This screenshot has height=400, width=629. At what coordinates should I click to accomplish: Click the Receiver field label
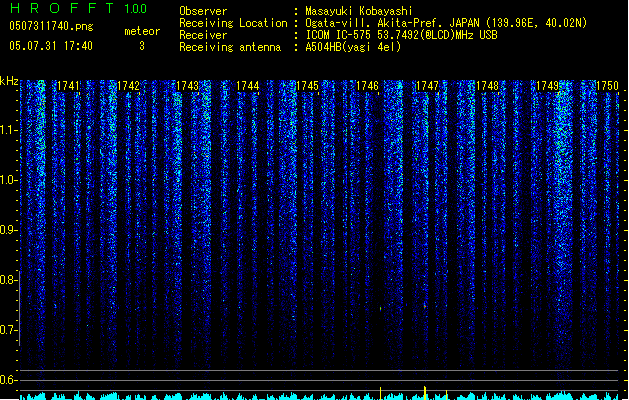tap(203, 35)
